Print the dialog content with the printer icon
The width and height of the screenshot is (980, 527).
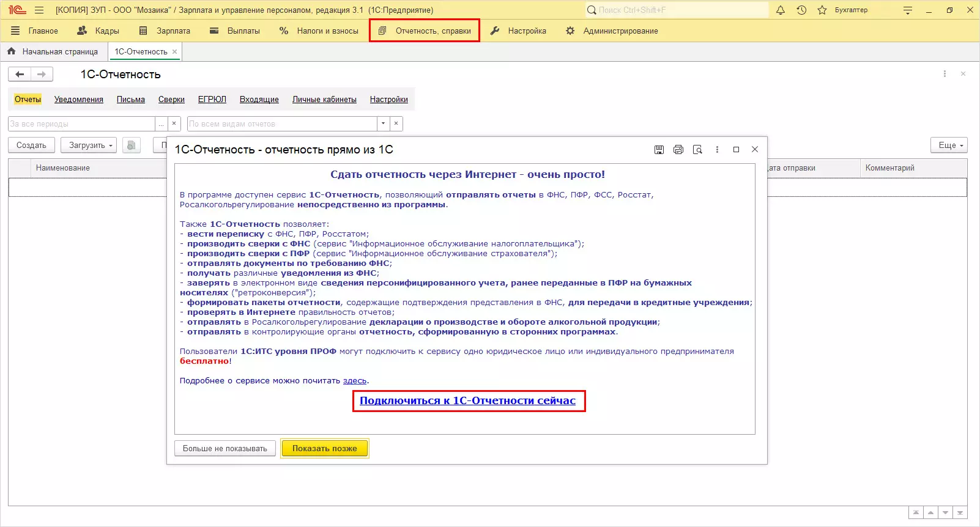click(678, 150)
